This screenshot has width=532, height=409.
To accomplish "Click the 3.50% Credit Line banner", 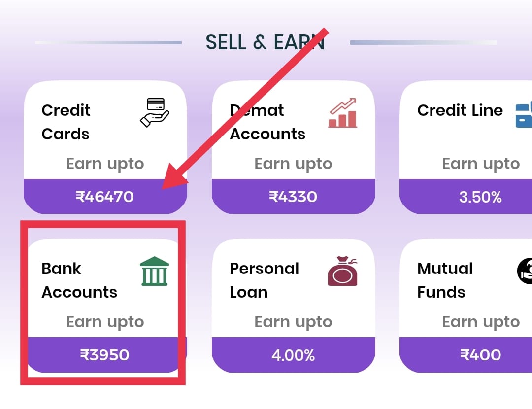I will [481, 196].
